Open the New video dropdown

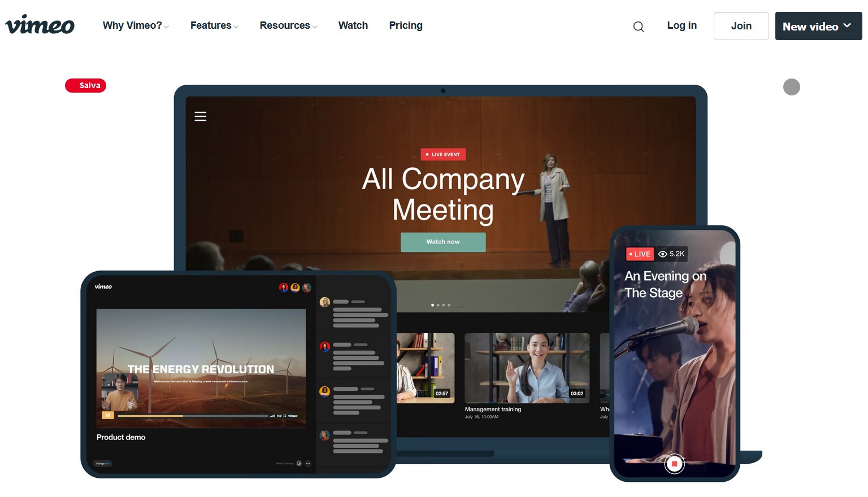(818, 26)
